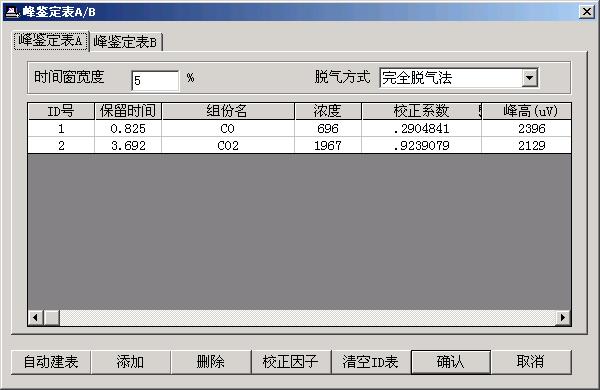This screenshot has width=600, height=390.
Task: Select concentration cell 696
Action: (x=328, y=129)
